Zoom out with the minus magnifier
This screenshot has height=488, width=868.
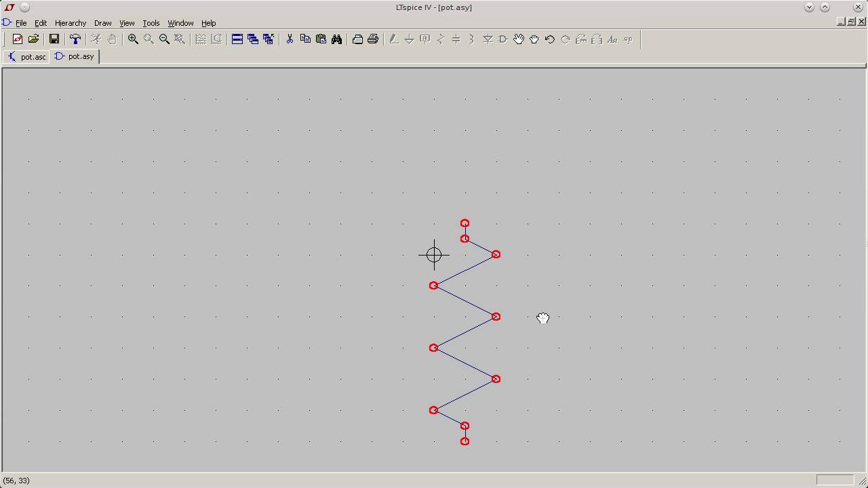click(164, 39)
